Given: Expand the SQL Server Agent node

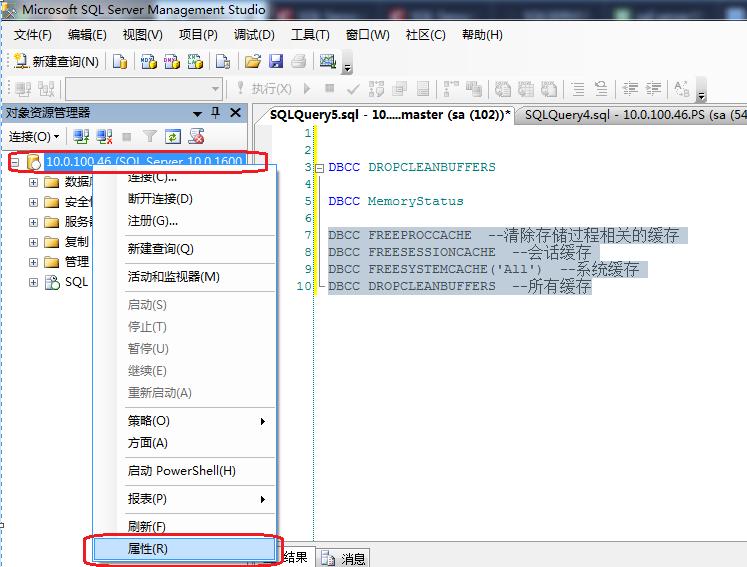Looking at the screenshot, I should pyautogui.click(x=33, y=282).
